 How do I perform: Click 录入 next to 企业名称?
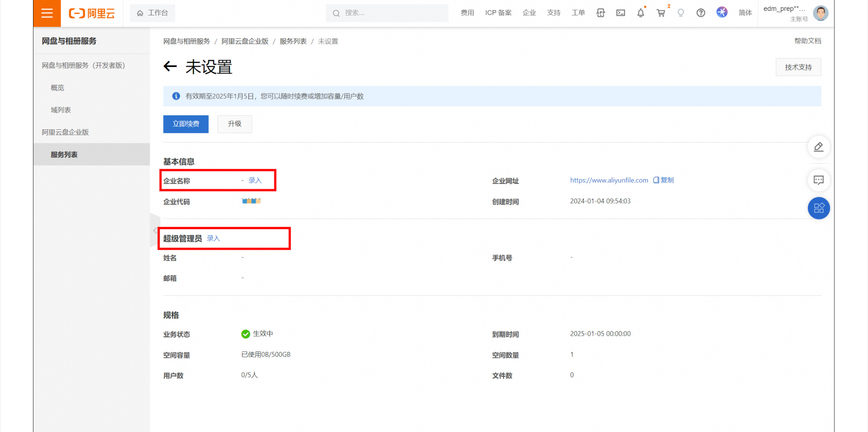coord(255,180)
